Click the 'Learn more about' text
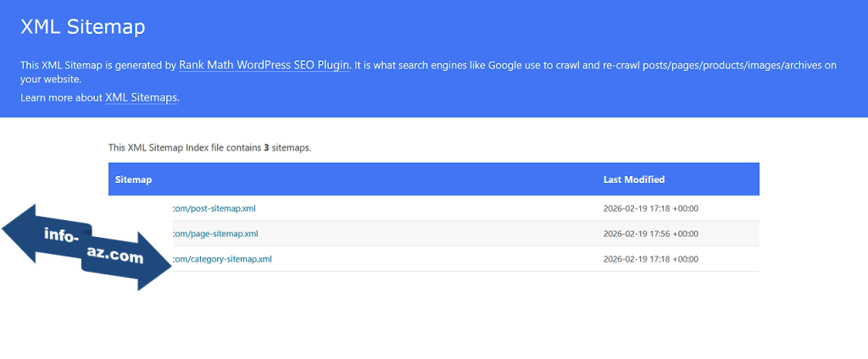Viewport: 868px width, 359px height. point(61,97)
